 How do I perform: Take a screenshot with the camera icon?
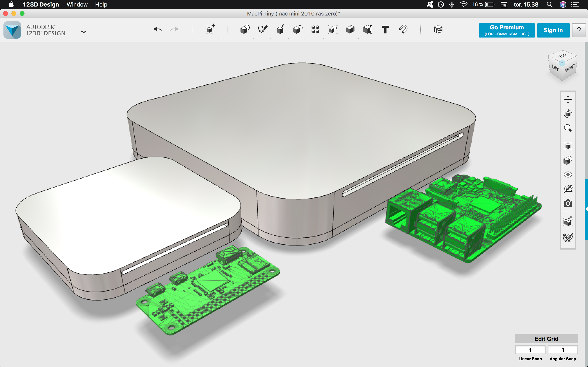point(568,203)
